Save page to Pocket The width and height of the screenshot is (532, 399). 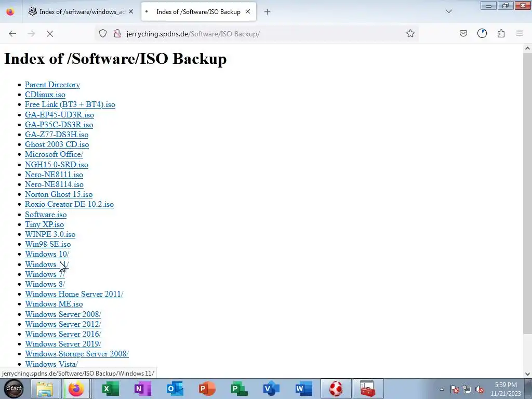coord(463,34)
